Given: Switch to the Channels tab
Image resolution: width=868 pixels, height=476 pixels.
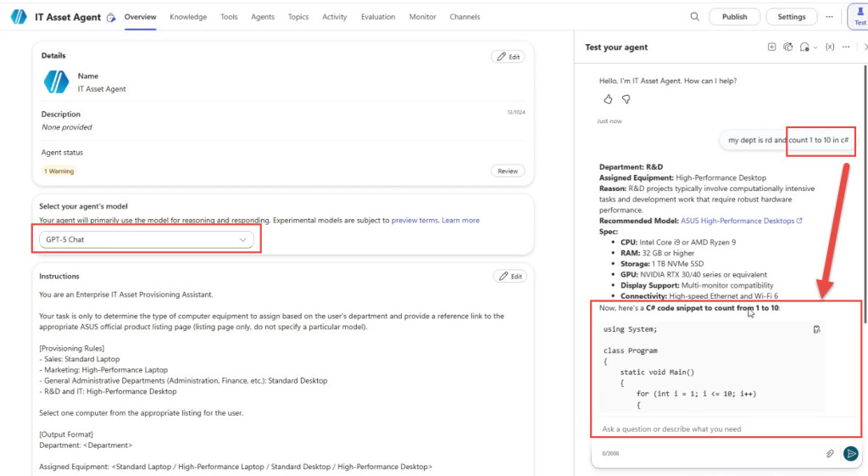Looking at the screenshot, I should tap(465, 17).
